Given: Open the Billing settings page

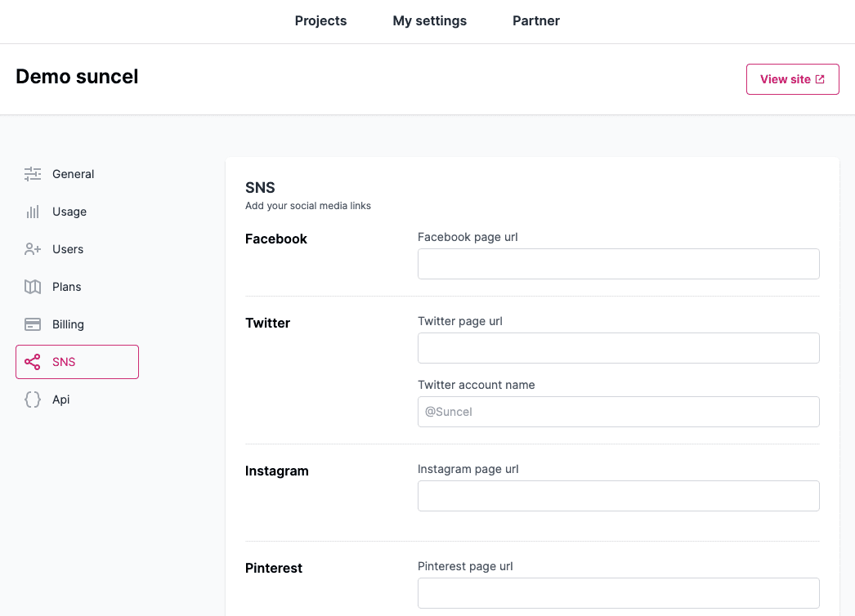Looking at the screenshot, I should coord(69,324).
